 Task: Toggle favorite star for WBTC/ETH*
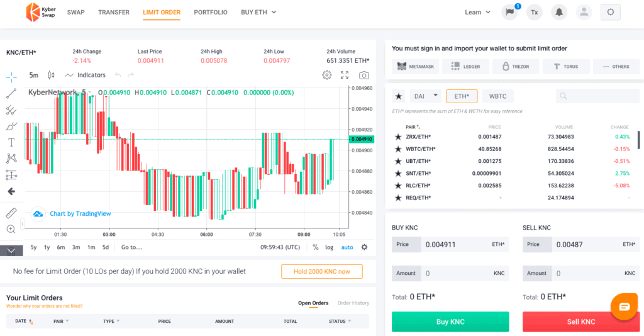pos(398,149)
